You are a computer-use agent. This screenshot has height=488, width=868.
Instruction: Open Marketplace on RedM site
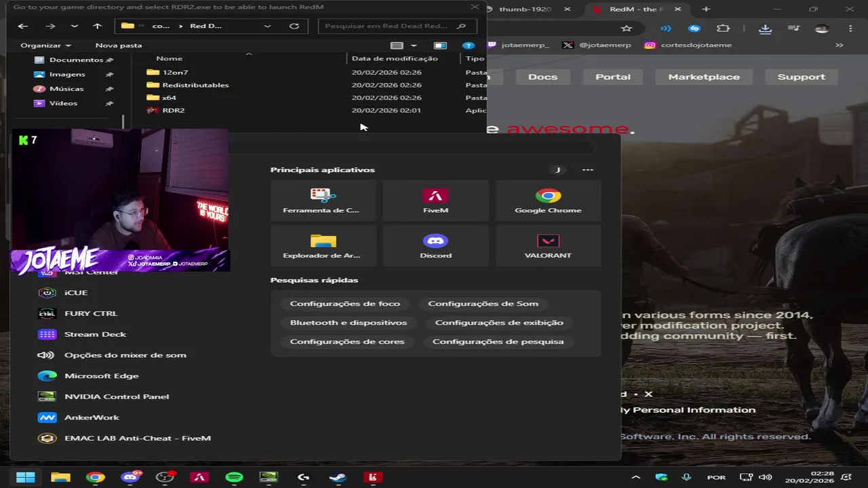704,77
